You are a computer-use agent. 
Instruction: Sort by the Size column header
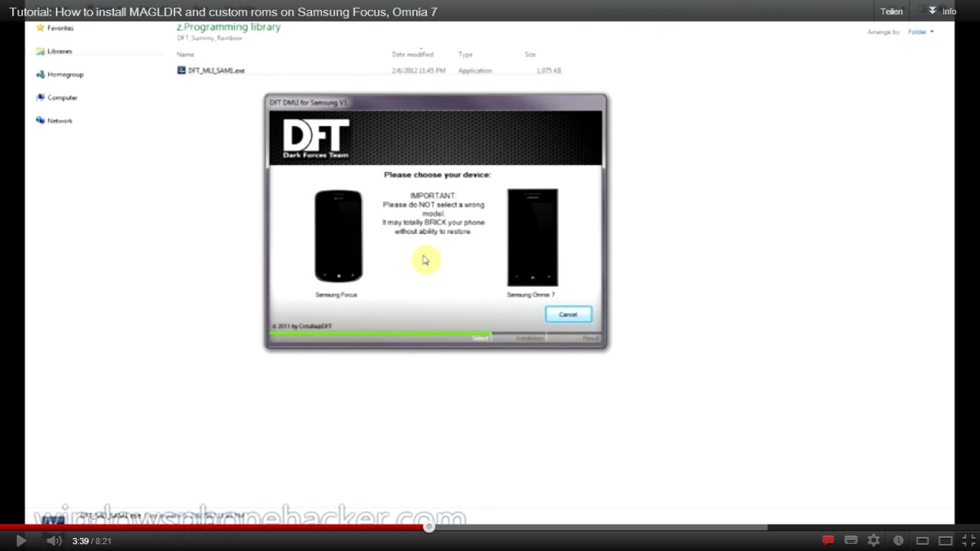pos(530,55)
